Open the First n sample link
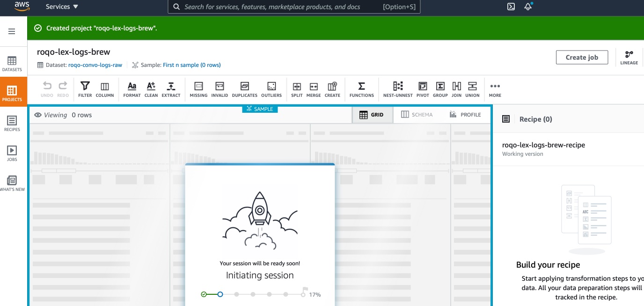 click(x=192, y=65)
